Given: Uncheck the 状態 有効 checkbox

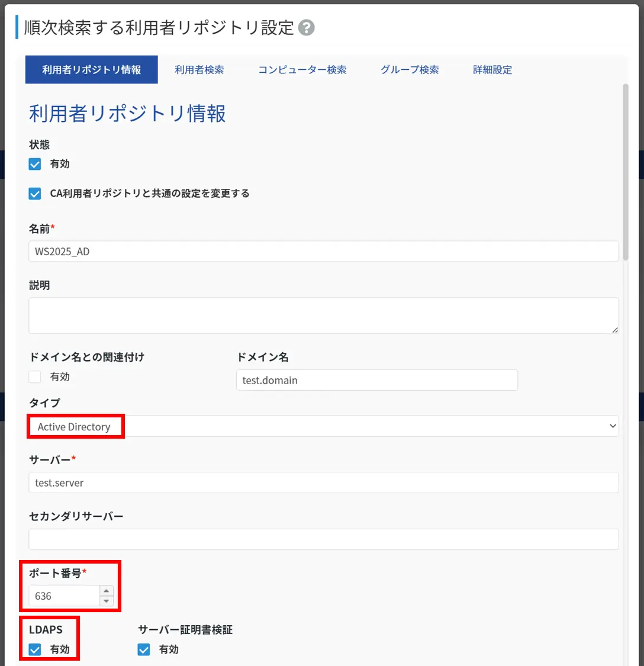Looking at the screenshot, I should 35,164.
